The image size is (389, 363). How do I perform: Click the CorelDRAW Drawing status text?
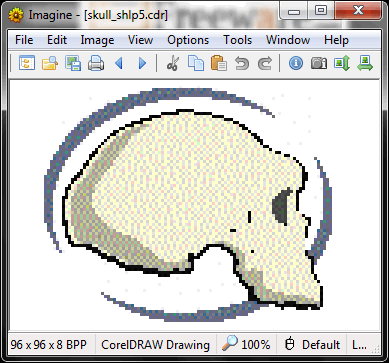click(x=155, y=344)
